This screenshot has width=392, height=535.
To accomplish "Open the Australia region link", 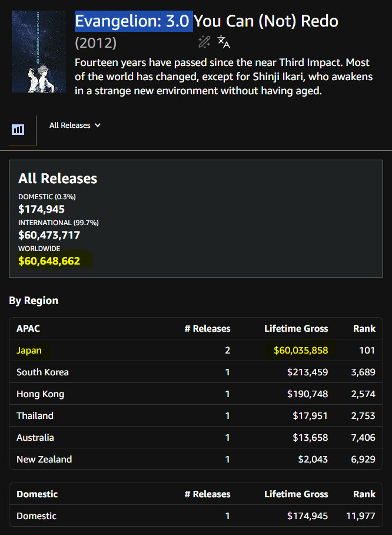I will click(35, 437).
